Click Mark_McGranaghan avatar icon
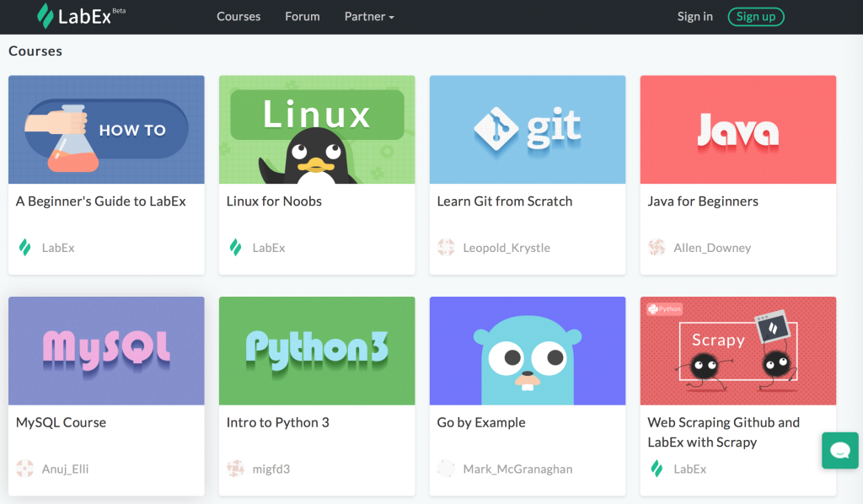The image size is (863, 504). [447, 469]
